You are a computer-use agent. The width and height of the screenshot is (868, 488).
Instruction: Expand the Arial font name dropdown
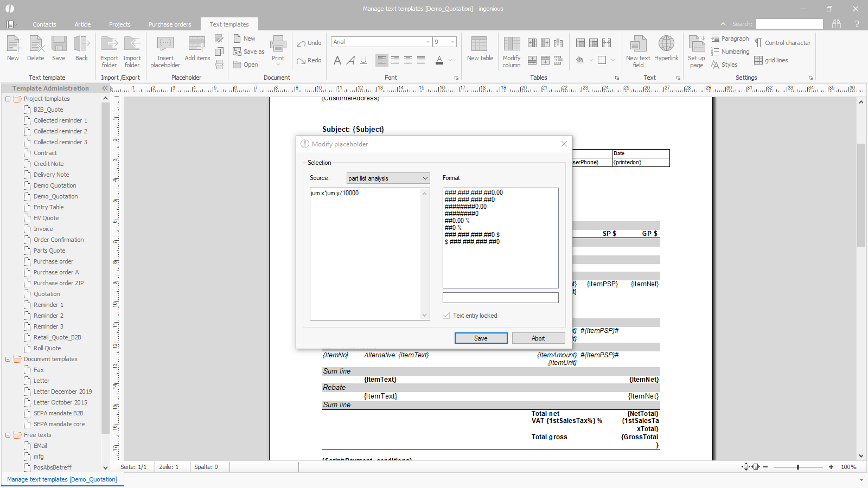click(x=428, y=42)
